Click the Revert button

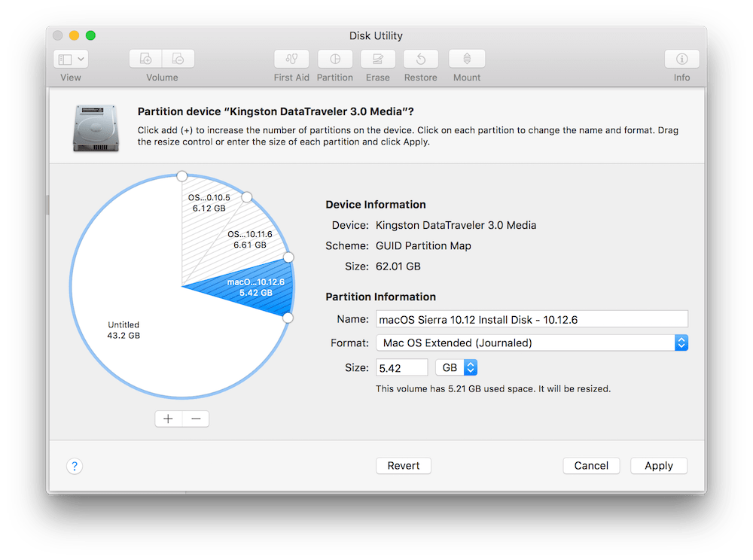tap(404, 466)
